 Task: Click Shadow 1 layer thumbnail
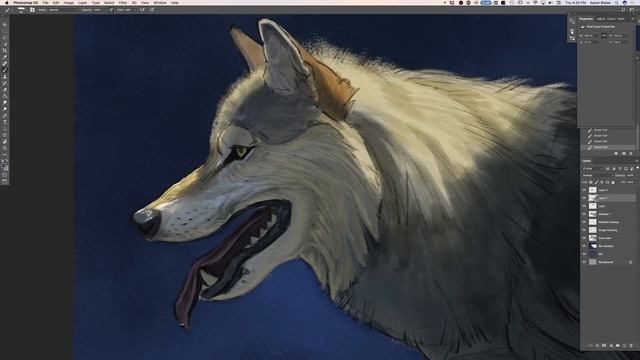point(593,214)
